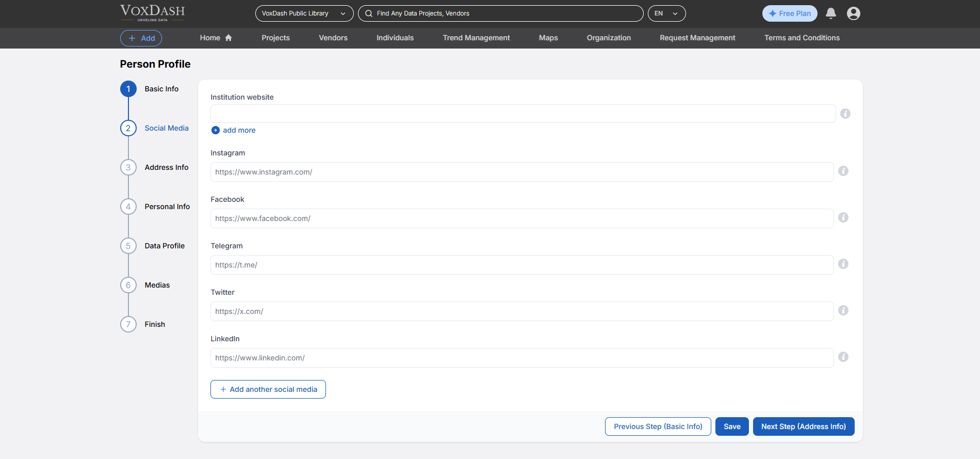Go to Next Step (Address Info)

click(x=804, y=426)
